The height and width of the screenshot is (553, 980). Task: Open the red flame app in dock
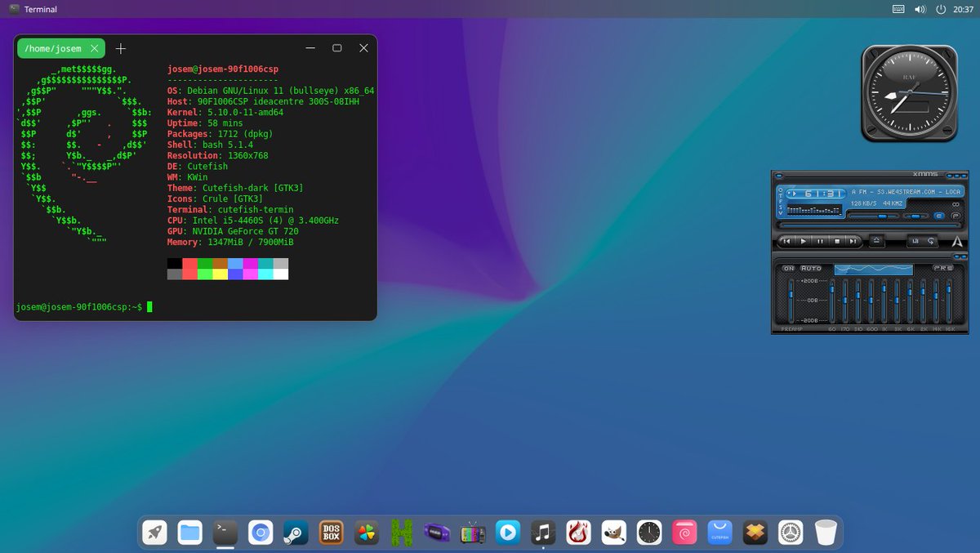(x=577, y=533)
